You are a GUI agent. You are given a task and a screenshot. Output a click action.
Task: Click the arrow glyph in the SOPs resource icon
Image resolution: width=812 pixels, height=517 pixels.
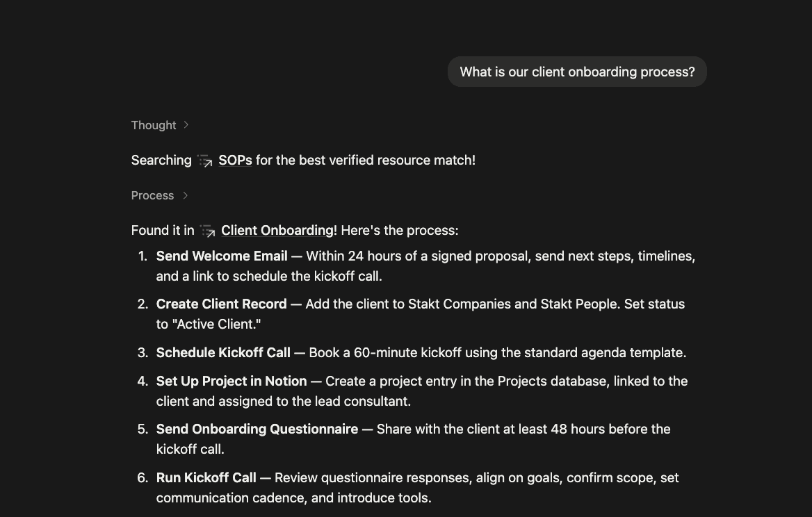click(x=209, y=164)
